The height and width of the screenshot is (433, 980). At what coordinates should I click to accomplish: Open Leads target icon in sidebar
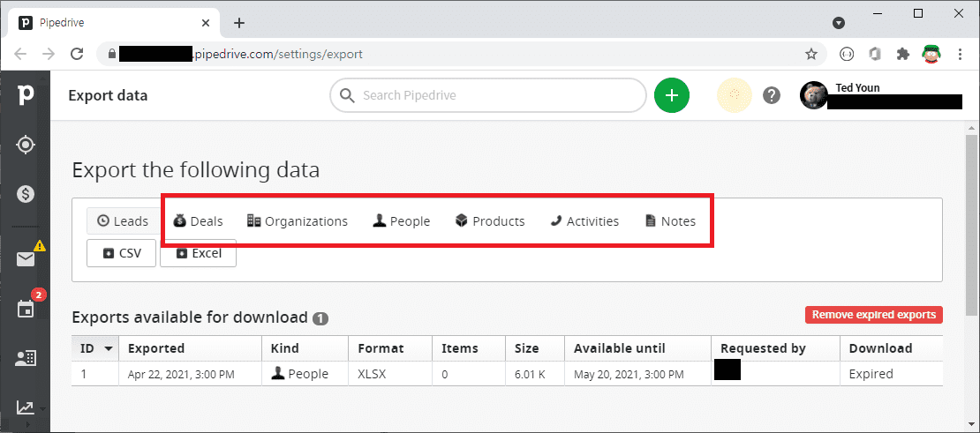(x=25, y=145)
